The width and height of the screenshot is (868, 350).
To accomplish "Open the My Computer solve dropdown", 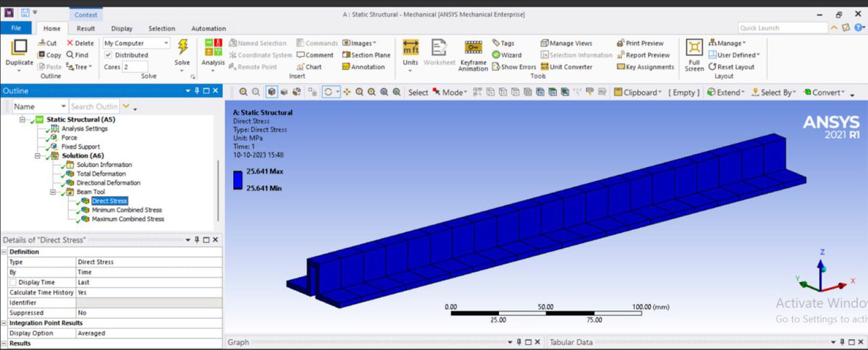I will pyautogui.click(x=136, y=43).
